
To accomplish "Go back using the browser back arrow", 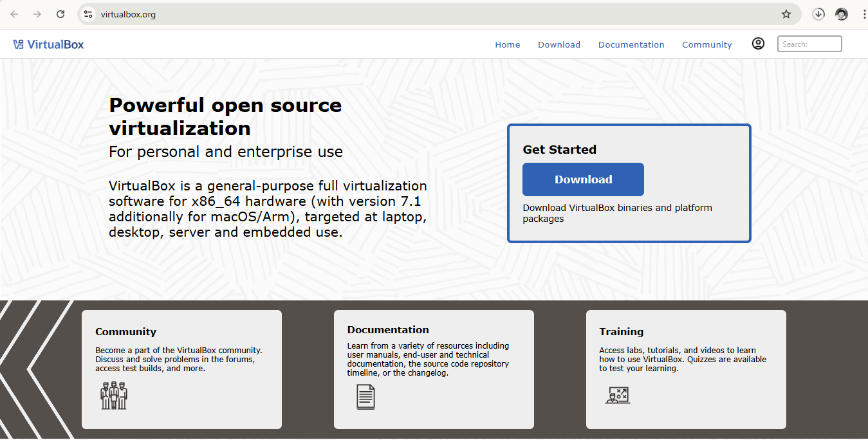I will [14, 14].
